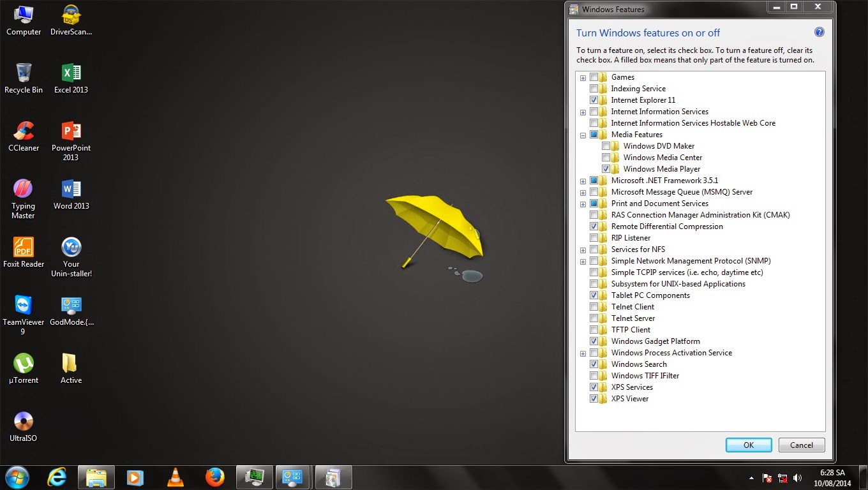
Task: Collapse the Media Features node
Action: click(x=583, y=135)
